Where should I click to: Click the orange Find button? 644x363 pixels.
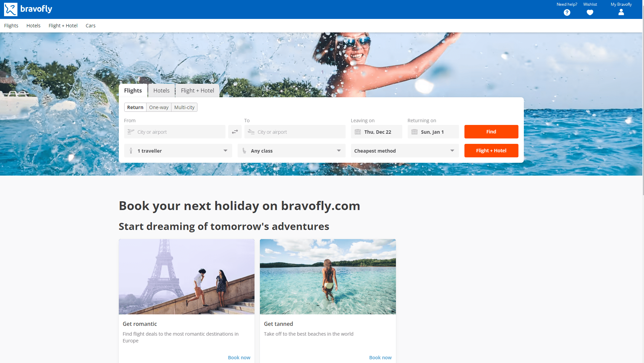491,132
